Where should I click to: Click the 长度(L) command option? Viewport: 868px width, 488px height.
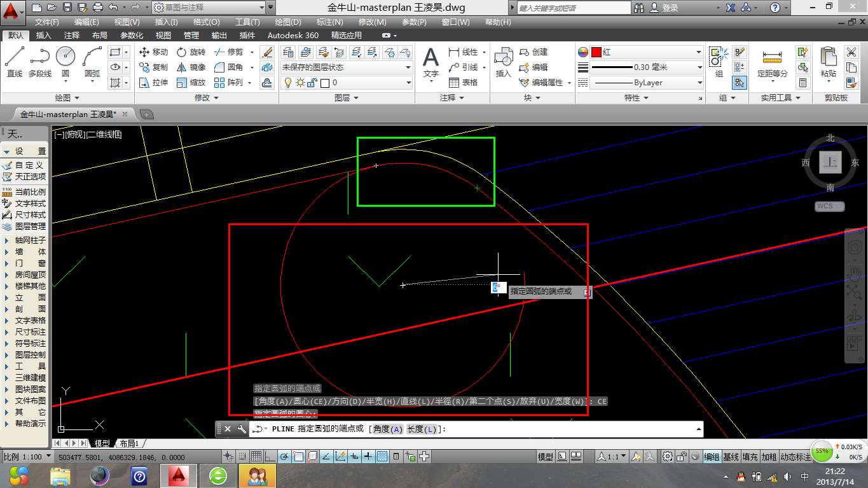(422, 429)
